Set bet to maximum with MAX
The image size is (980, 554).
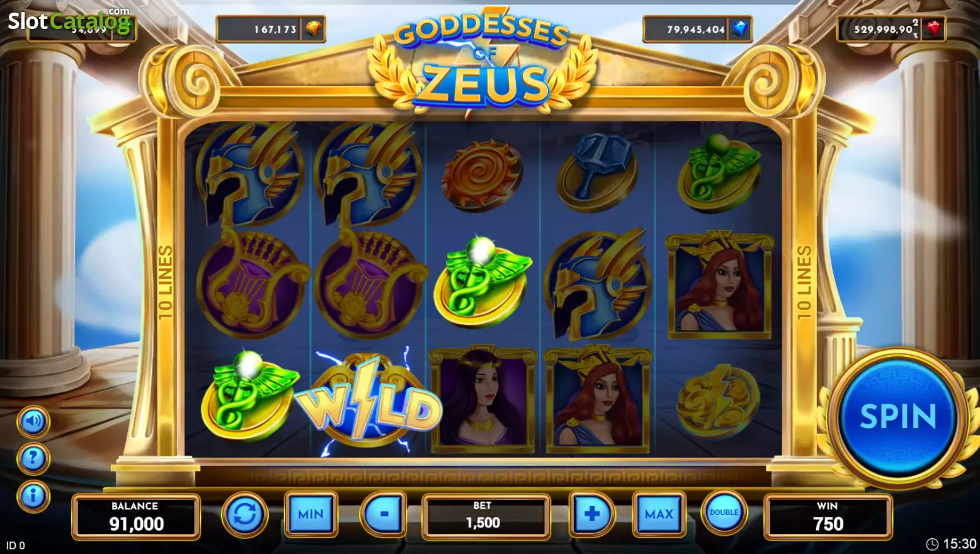[659, 514]
